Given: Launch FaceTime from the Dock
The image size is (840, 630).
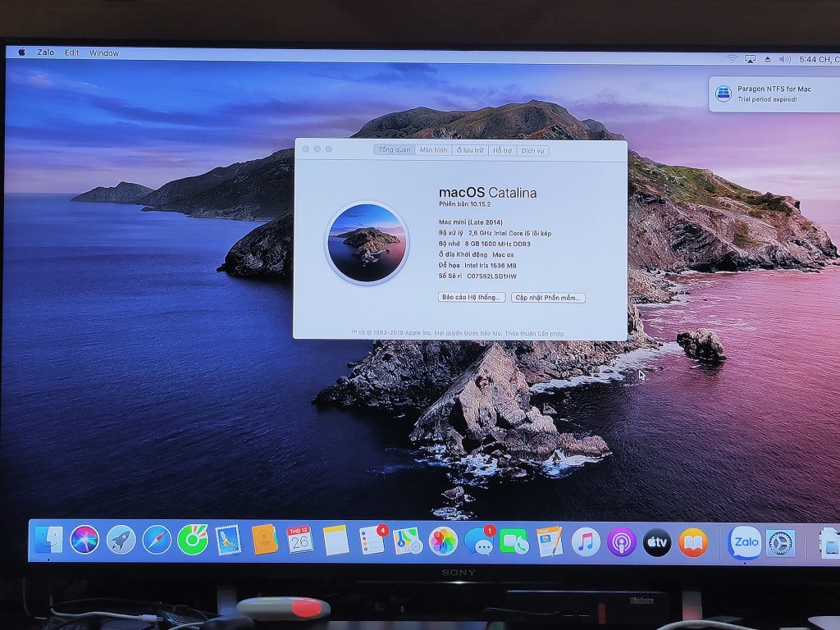Looking at the screenshot, I should [x=514, y=541].
